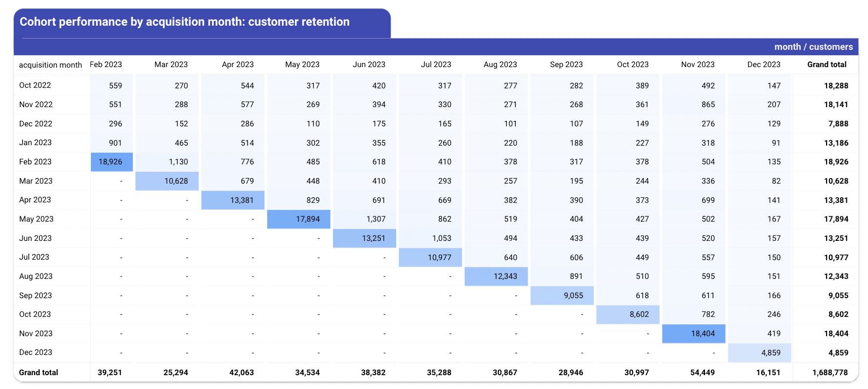Click the cohort performance chart title
Image resolution: width=868 pixels, height=389 pixels.
[185, 22]
